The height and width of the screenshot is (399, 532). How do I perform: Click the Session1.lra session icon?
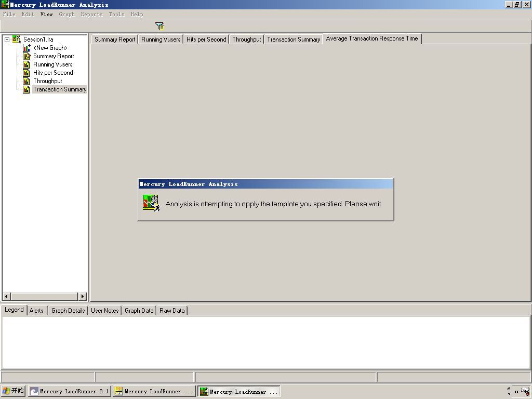click(16, 39)
